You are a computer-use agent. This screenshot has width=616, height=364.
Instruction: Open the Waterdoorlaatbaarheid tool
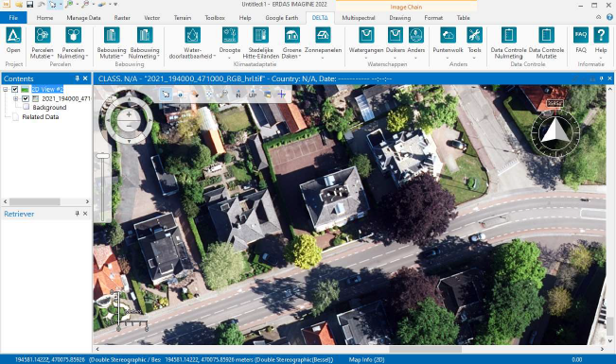(192, 35)
